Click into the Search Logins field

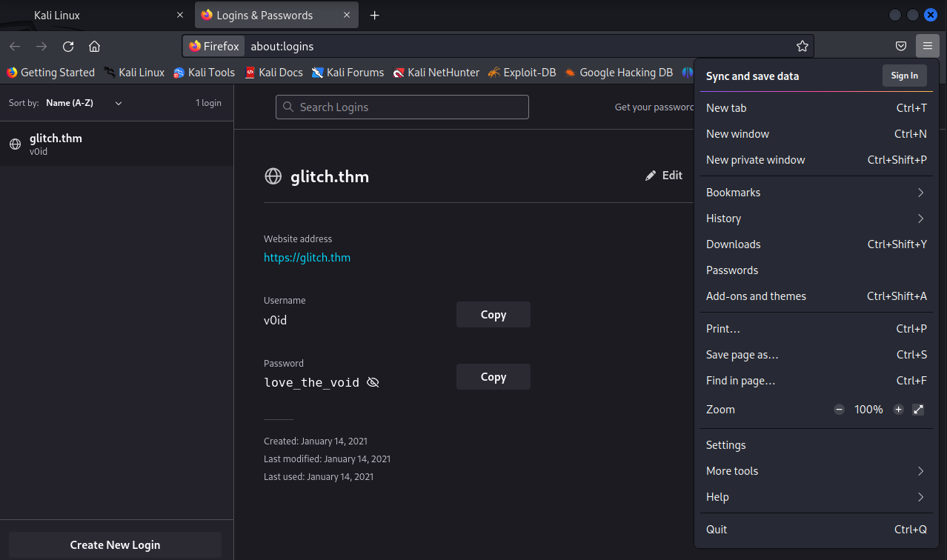(402, 107)
